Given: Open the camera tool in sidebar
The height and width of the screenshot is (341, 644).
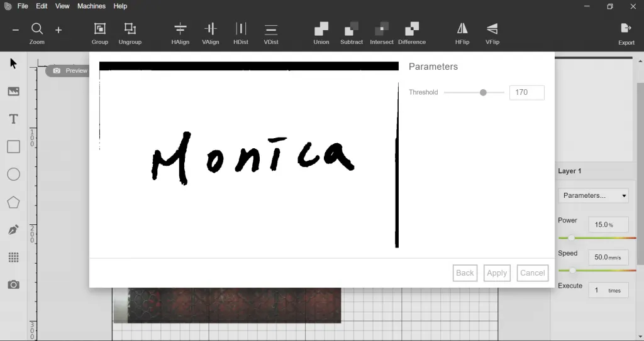Looking at the screenshot, I should point(14,284).
